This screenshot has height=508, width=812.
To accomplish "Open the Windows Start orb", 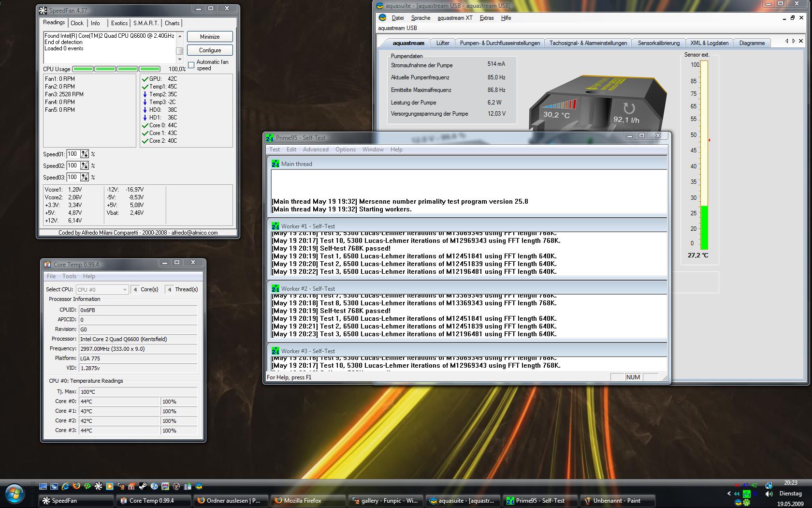I will point(15,493).
